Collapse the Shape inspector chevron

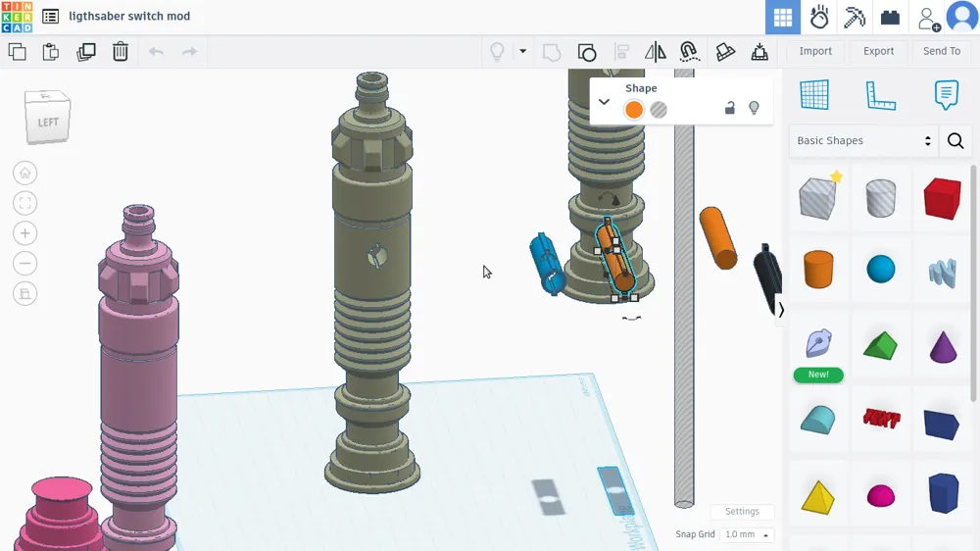[604, 101]
